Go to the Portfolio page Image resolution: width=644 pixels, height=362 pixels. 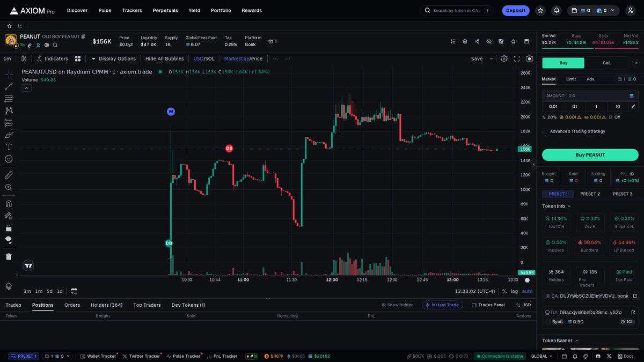tap(221, 10)
